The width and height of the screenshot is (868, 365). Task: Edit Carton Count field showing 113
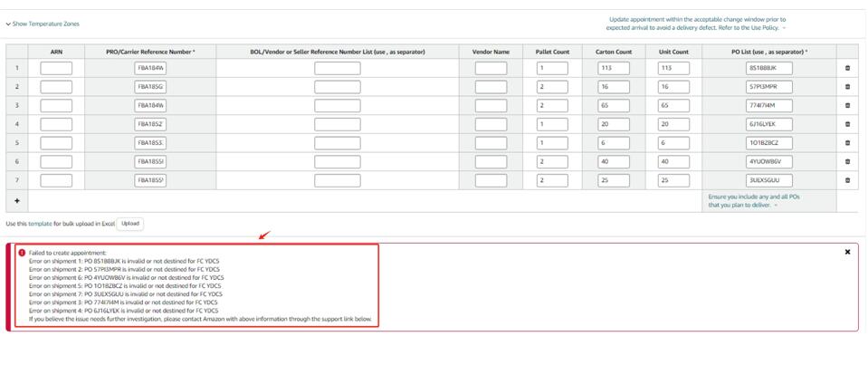(x=613, y=68)
